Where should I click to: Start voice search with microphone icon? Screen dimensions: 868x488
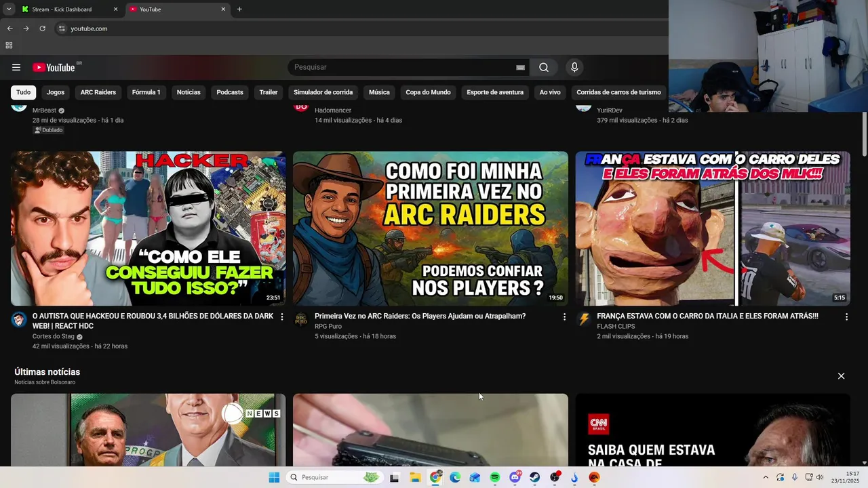pos(574,67)
